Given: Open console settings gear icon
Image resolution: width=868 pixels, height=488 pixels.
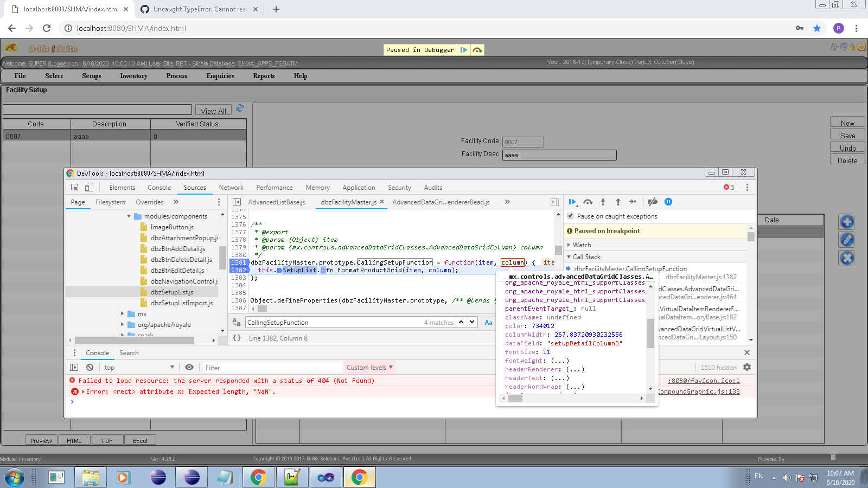Looking at the screenshot, I should (x=747, y=367).
